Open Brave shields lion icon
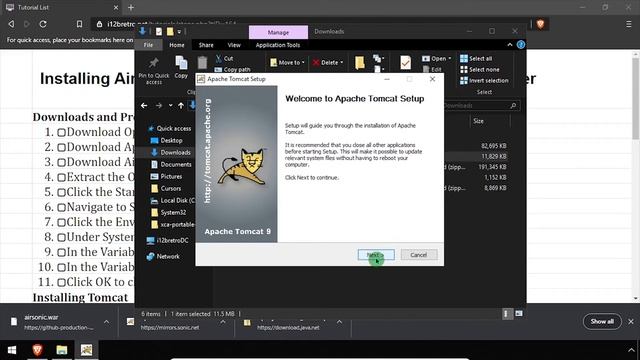The height and width of the screenshot is (360, 640). tap(541, 24)
